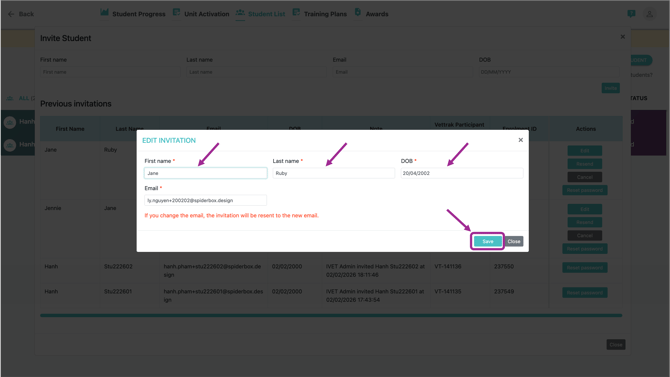Click the DOB field showing 20/04/2002
This screenshot has height=377, width=670.
(461, 173)
